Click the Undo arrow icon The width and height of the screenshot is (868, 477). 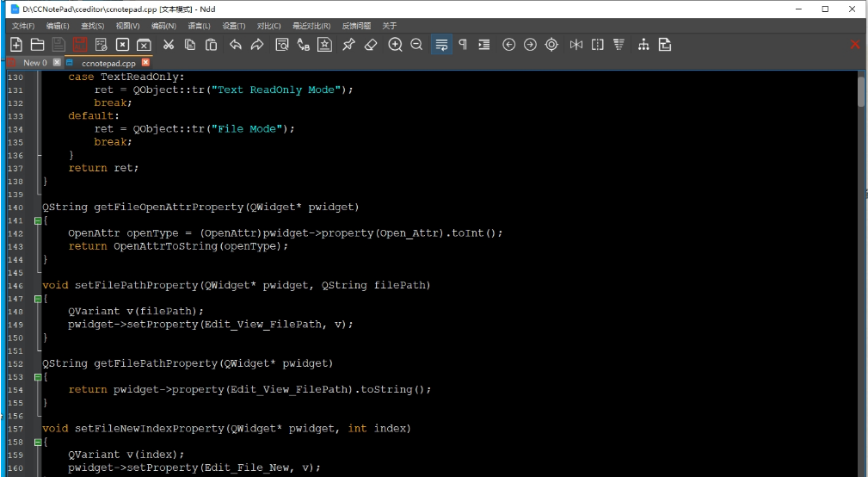pos(236,45)
